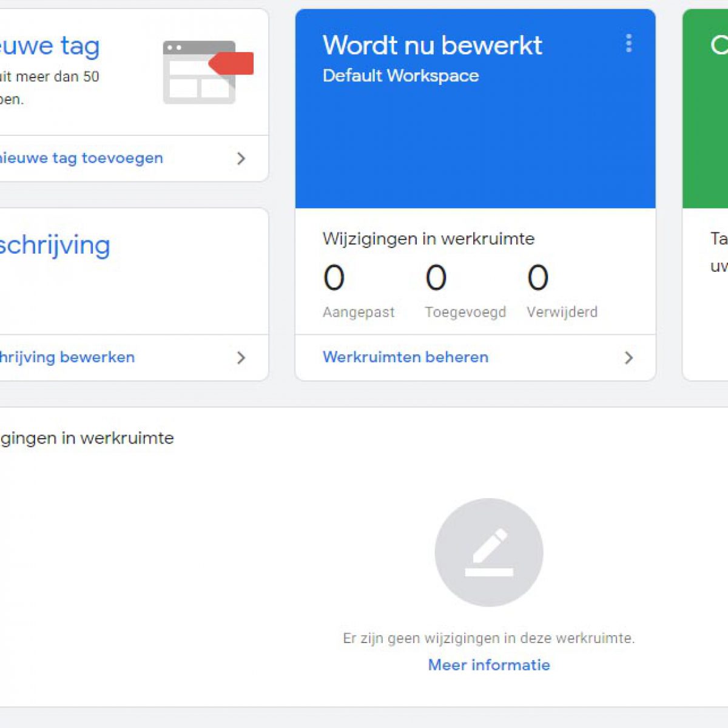Expand the chevron beside 'nieuwe tag toevoegen'
Image resolution: width=728 pixels, height=728 pixels.
[x=241, y=158]
